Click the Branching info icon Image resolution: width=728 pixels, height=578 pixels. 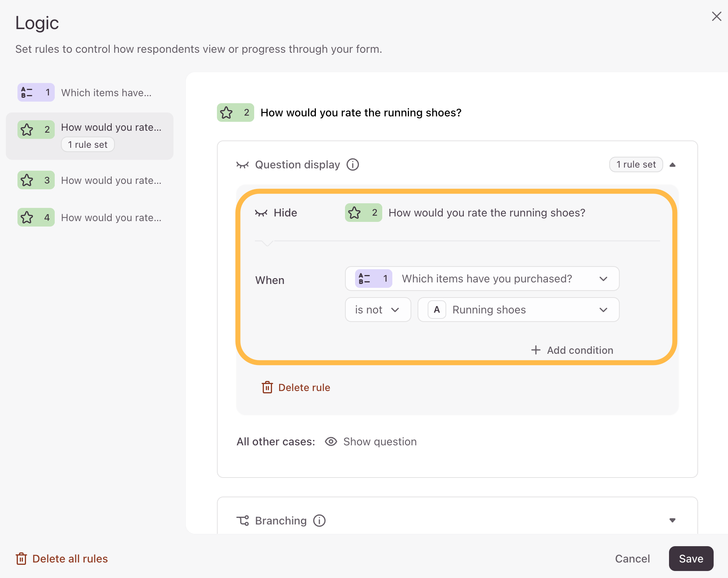coord(319,521)
